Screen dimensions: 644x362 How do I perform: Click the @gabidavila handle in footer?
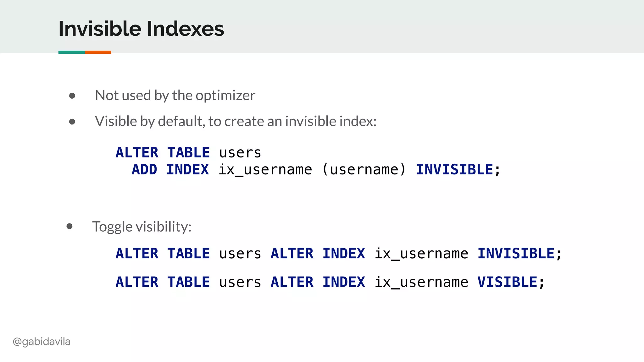[x=42, y=342]
